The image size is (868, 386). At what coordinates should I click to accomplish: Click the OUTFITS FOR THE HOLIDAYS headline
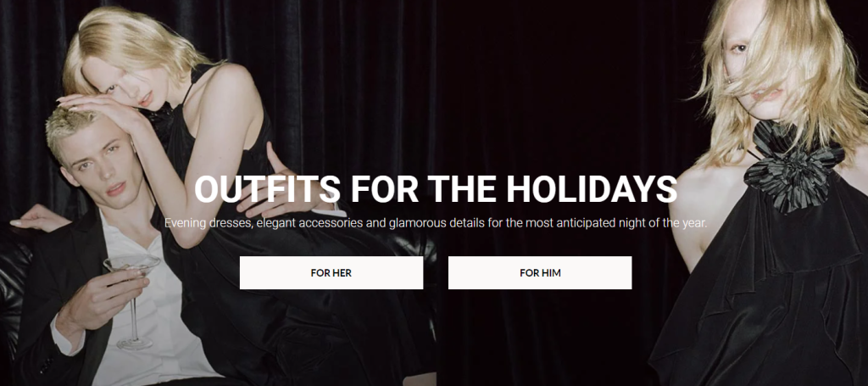[x=436, y=189]
